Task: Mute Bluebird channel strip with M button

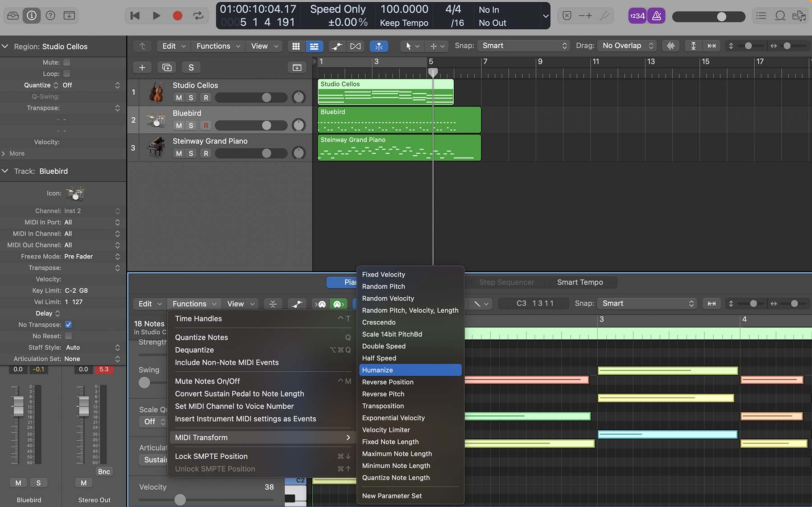Action: coord(18,483)
